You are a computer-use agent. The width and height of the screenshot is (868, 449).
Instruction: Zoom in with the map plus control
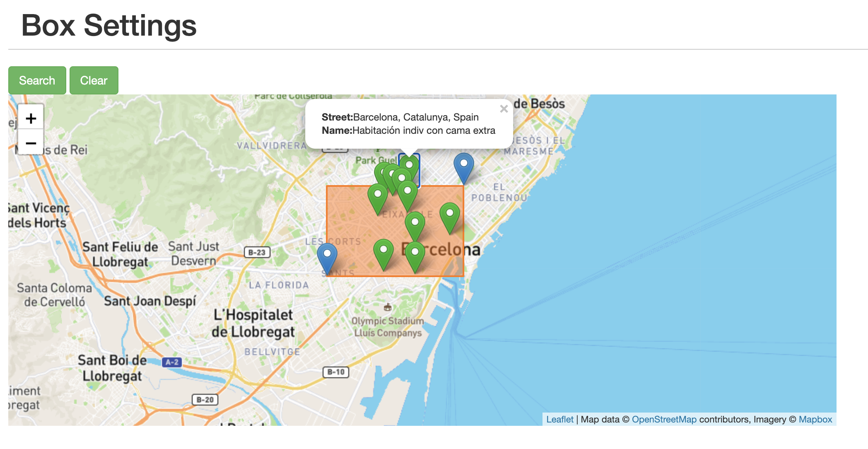pyautogui.click(x=31, y=118)
